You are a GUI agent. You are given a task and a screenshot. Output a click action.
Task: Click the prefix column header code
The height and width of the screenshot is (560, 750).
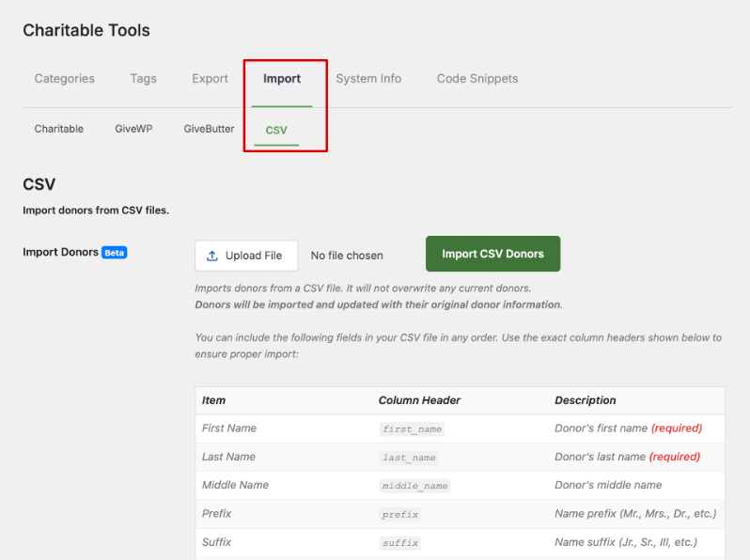pos(399,515)
